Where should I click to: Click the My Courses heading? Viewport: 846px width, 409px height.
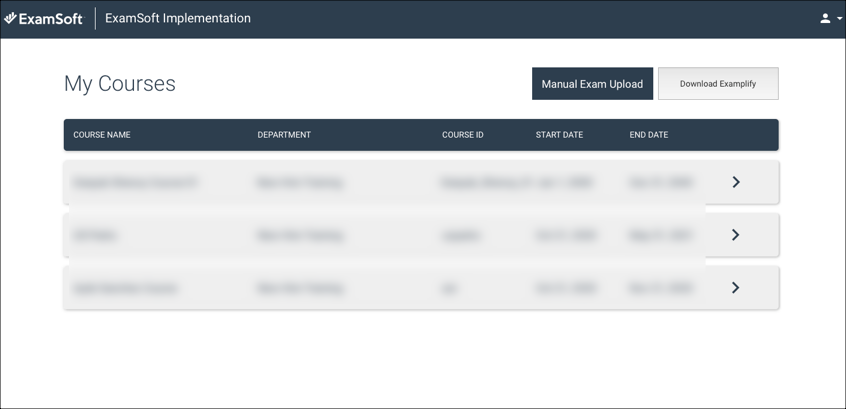[x=120, y=84]
